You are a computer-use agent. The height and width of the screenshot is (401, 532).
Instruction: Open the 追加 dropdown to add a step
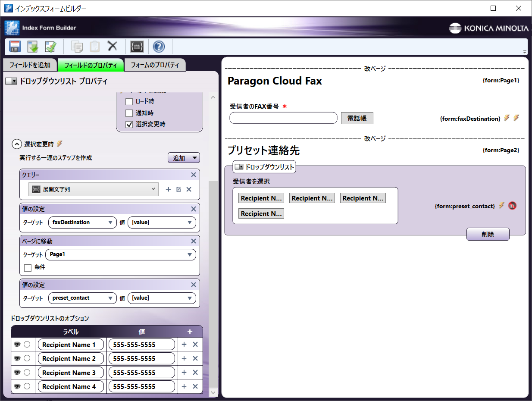[x=184, y=158]
